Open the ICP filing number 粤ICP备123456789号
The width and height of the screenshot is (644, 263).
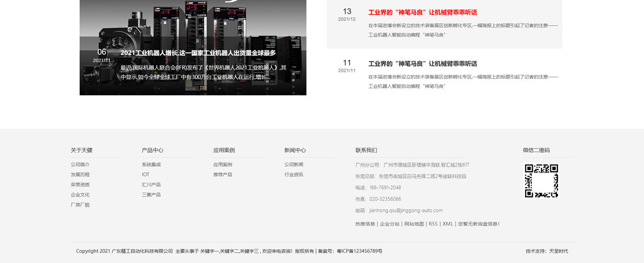[360, 251]
